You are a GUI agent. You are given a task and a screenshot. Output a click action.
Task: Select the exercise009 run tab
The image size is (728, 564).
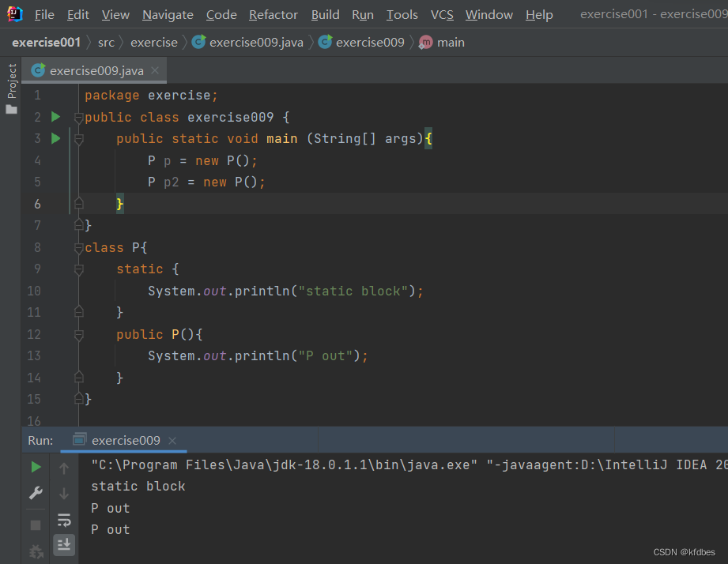click(125, 441)
